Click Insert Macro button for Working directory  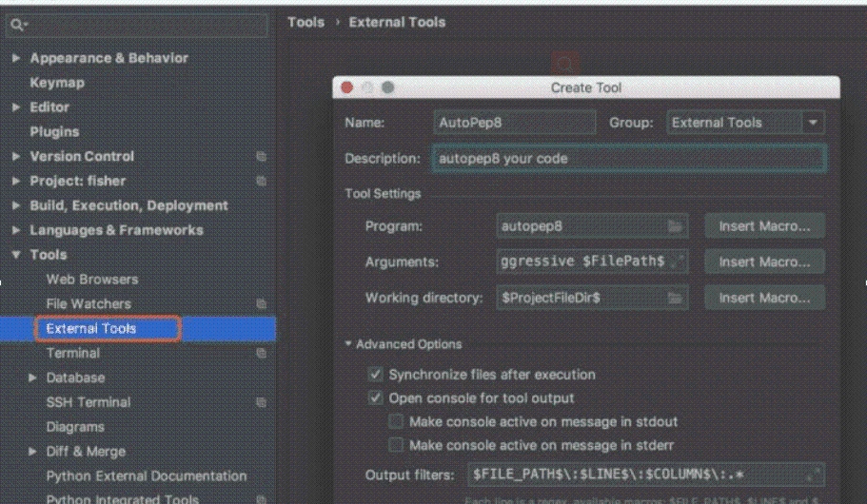(x=764, y=298)
